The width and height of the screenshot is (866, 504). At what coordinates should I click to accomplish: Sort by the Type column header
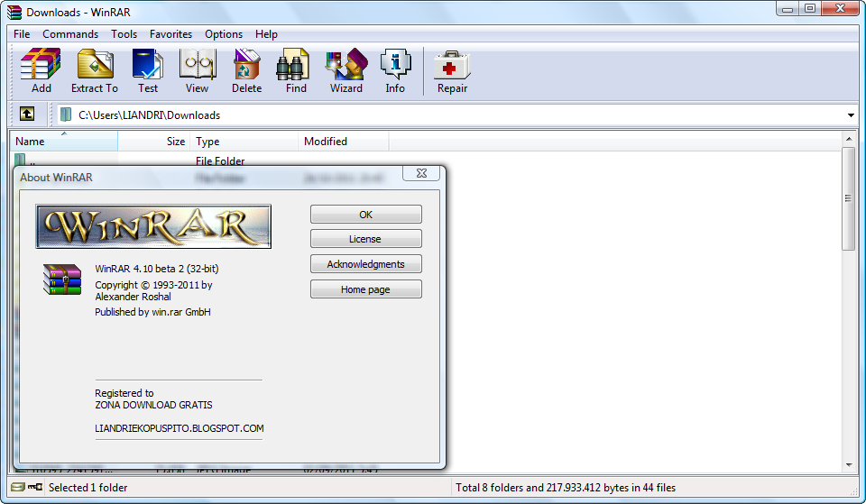[x=244, y=142]
